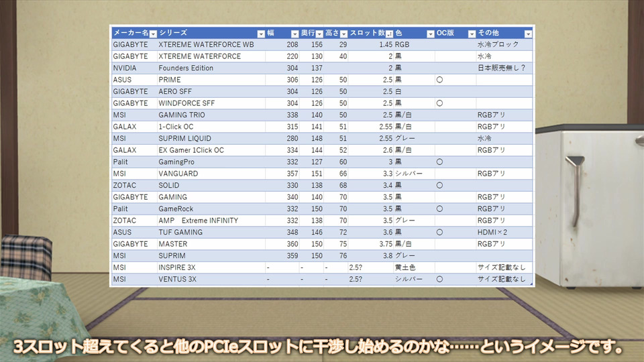
Task: Click the AMP Extreme INFINITY cell
Action: (x=211, y=221)
